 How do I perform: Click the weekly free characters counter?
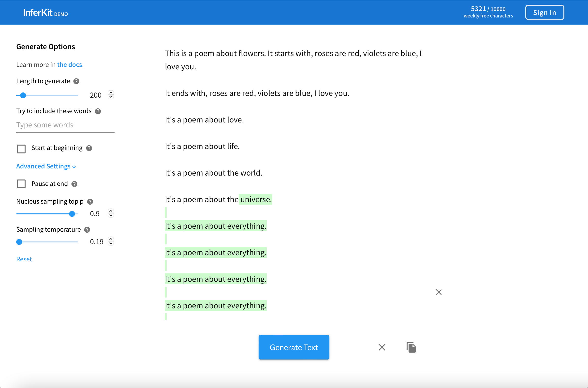488,12
